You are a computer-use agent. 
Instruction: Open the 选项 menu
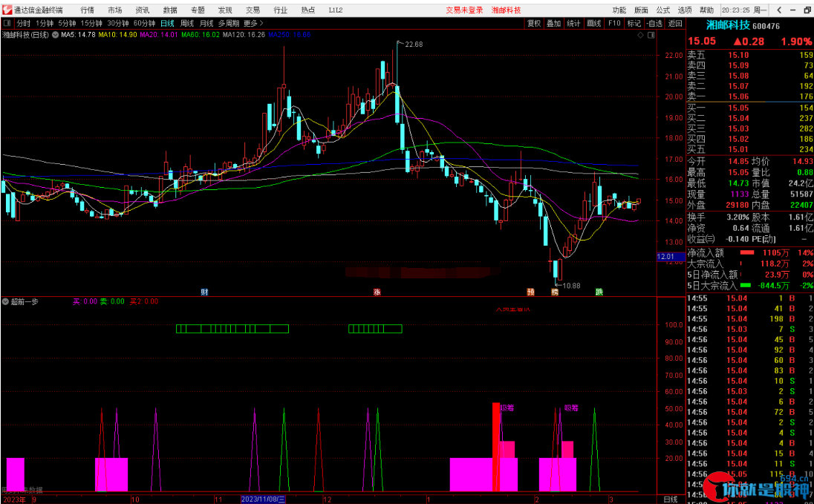685,10
